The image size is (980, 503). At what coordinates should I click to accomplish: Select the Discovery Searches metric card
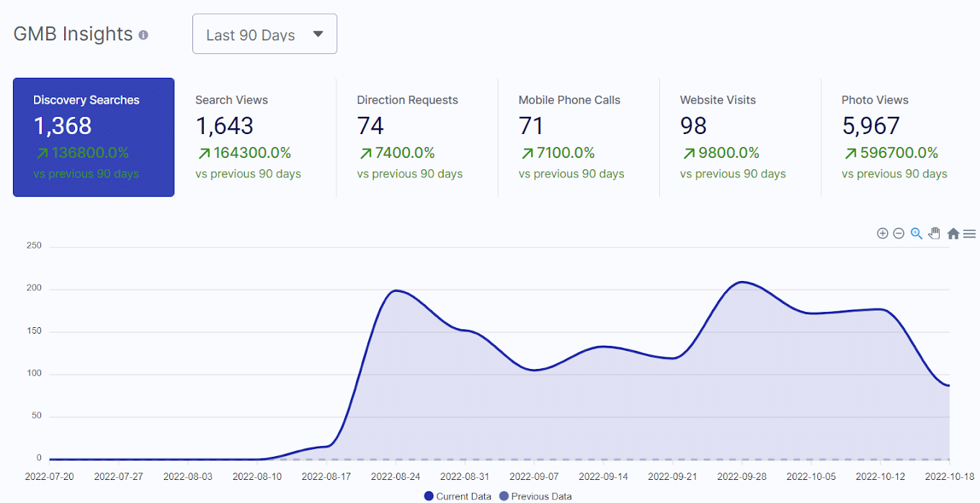(94, 137)
